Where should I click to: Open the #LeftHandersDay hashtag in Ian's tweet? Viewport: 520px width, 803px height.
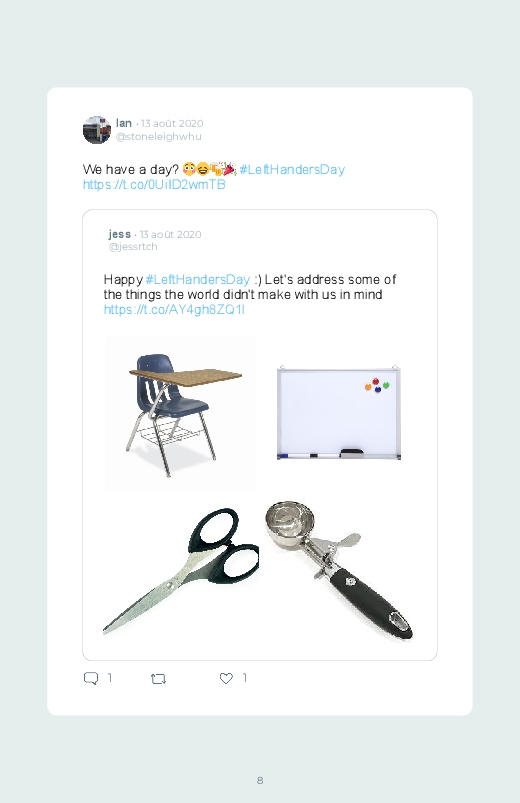pyautogui.click(x=292, y=170)
